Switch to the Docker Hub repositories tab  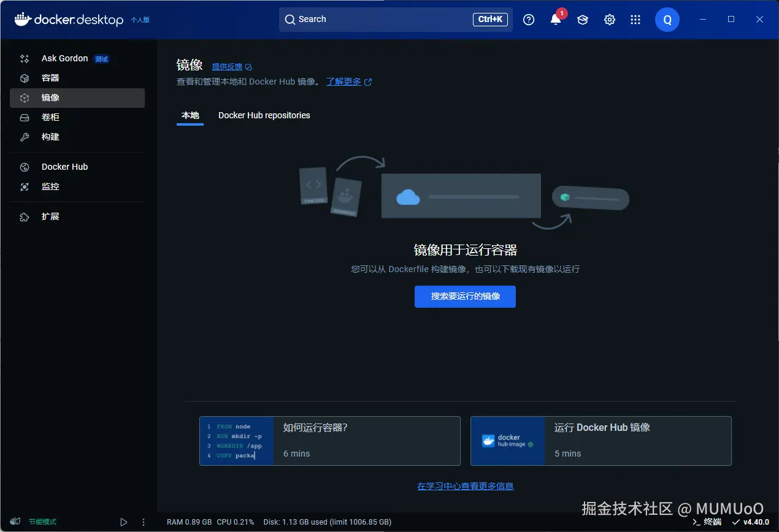[x=264, y=115]
